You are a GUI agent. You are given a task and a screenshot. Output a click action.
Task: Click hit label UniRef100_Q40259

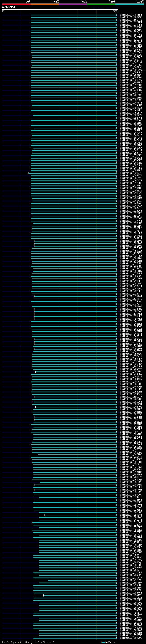pyautogui.click(x=131, y=374)
